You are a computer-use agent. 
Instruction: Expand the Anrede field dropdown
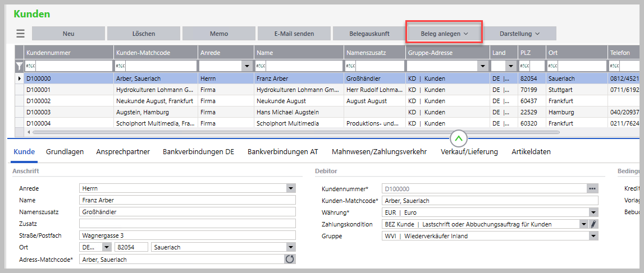coord(291,188)
